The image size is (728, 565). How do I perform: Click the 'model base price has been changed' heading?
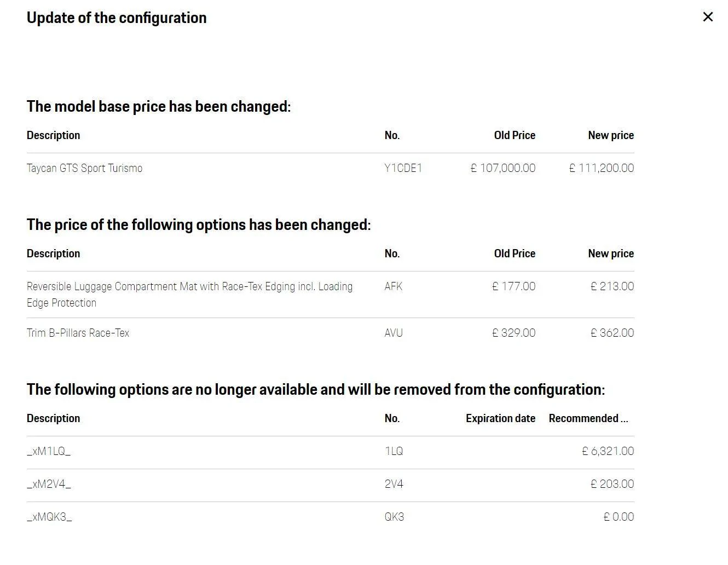[x=159, y=106]
